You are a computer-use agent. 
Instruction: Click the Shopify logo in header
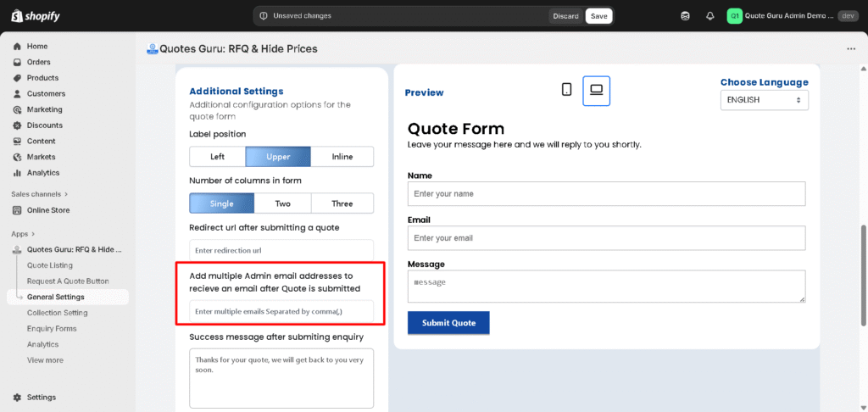pos(36,16)
